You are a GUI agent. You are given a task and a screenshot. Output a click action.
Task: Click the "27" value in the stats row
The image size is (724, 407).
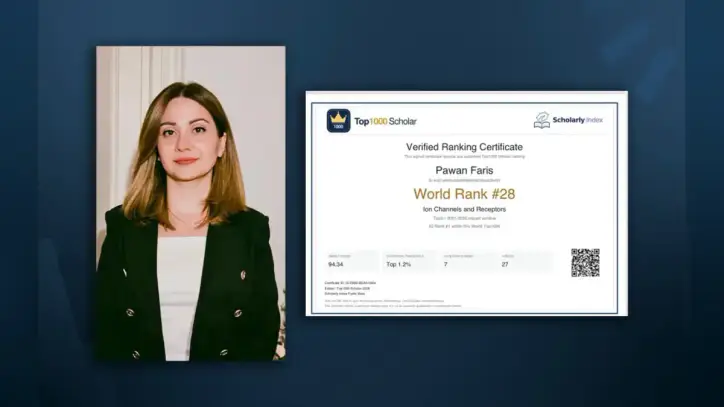pyautogui.click(x=505, y=265)
